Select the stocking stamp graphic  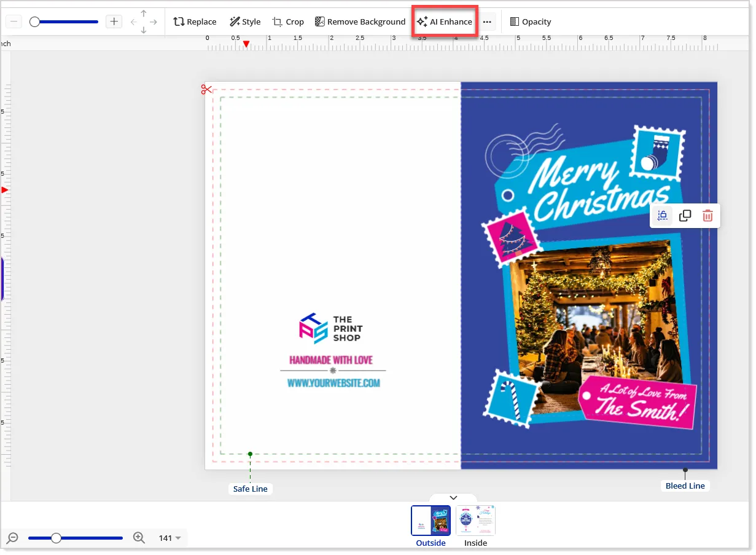pos(658,154)
